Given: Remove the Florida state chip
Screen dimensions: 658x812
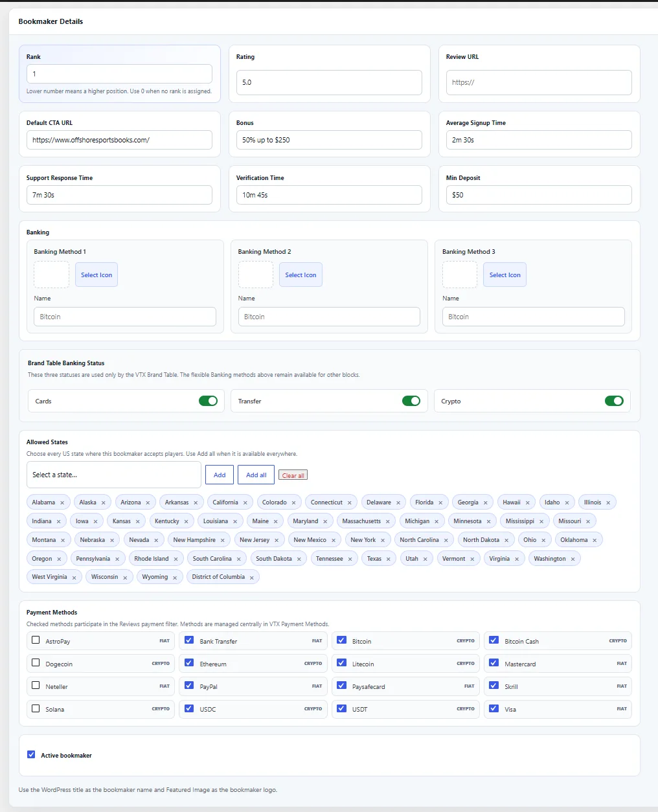Looking at the screenshot, I should point(440,503).
